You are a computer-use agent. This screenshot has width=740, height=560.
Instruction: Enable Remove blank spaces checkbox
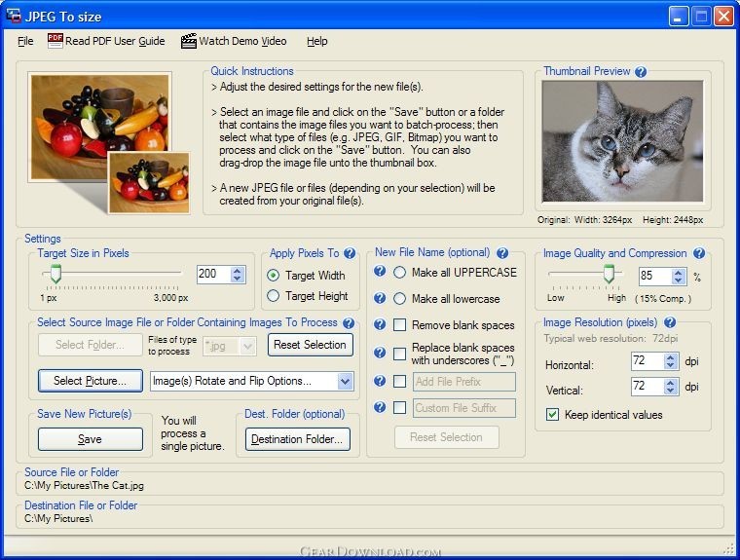pyautogui.click(x=400, y=325)
